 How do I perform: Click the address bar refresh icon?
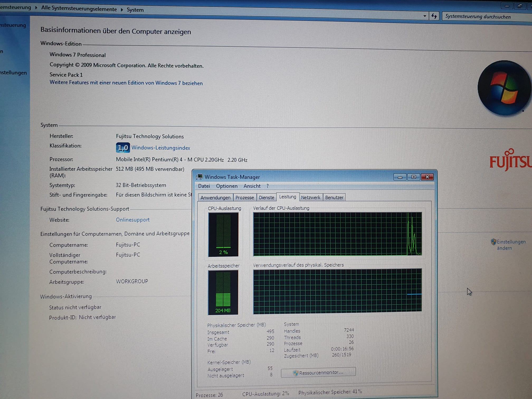coord(434,16)
